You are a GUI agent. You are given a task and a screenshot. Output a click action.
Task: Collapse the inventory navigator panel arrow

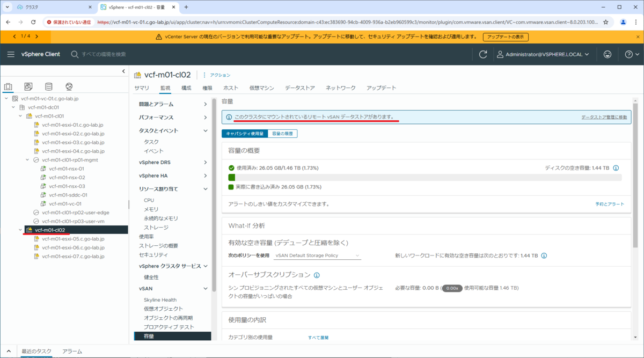123,71
